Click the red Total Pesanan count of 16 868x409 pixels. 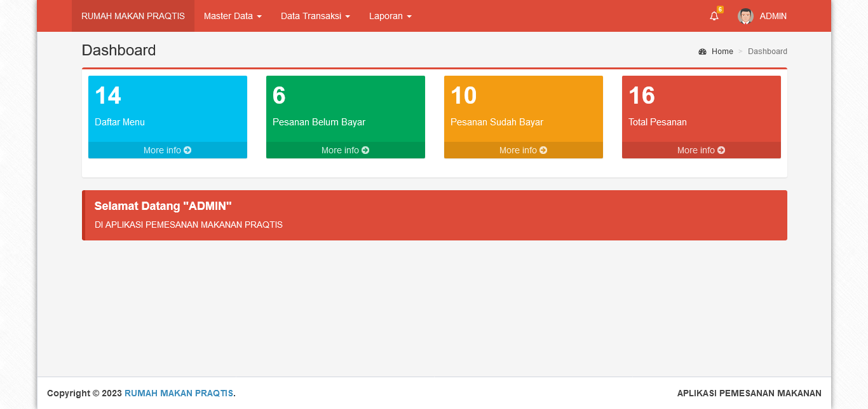click(642, 95)
